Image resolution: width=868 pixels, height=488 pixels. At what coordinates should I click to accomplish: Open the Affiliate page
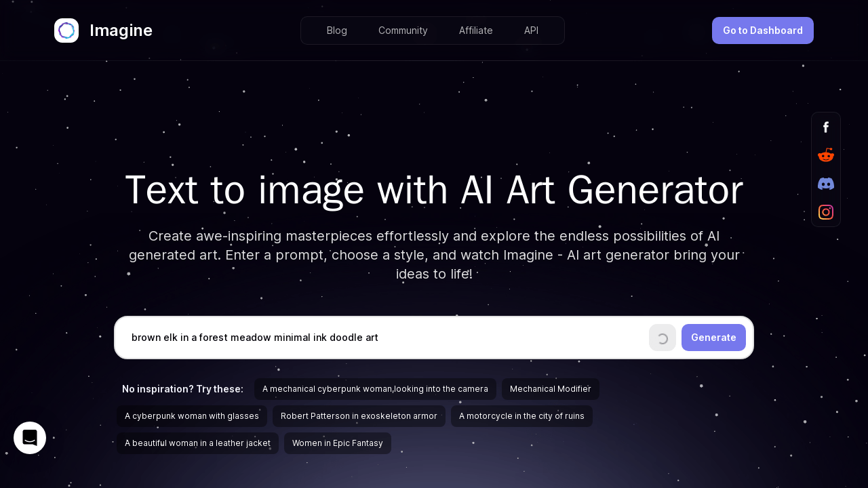click(x=476, y=30)
